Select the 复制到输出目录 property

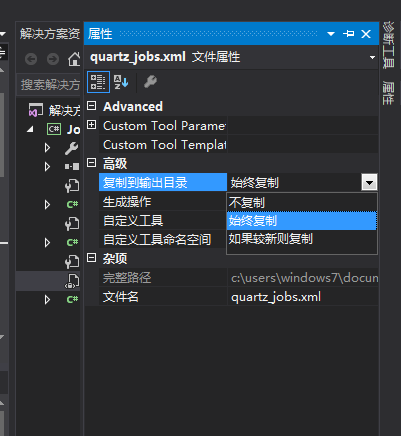click(x=163, y=182)
